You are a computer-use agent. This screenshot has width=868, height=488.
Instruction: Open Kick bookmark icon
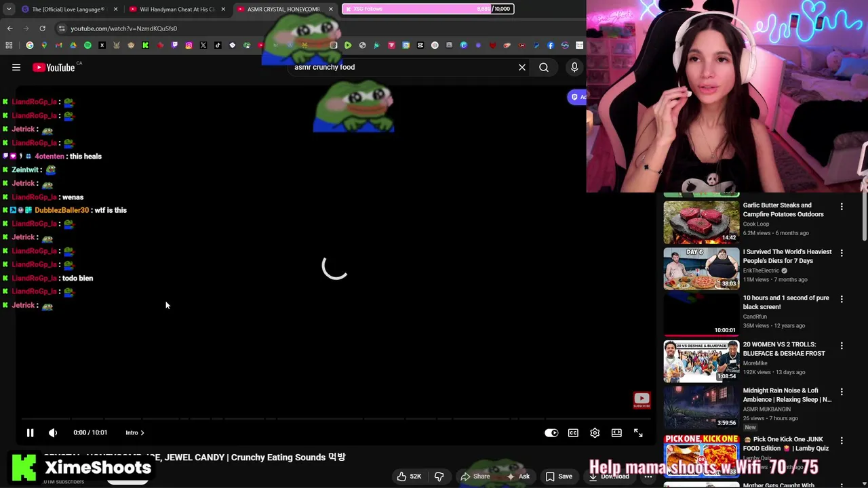(x=146, y=45)
